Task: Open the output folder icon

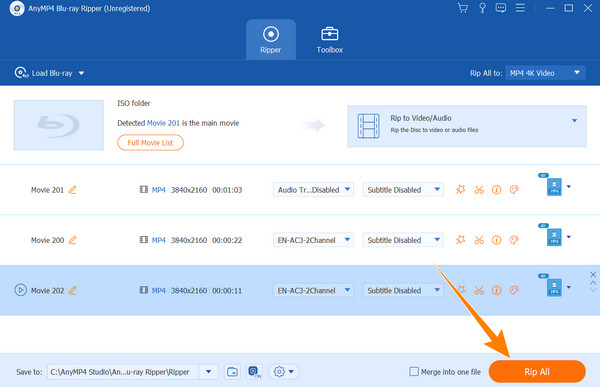Action: coord(232,372)
